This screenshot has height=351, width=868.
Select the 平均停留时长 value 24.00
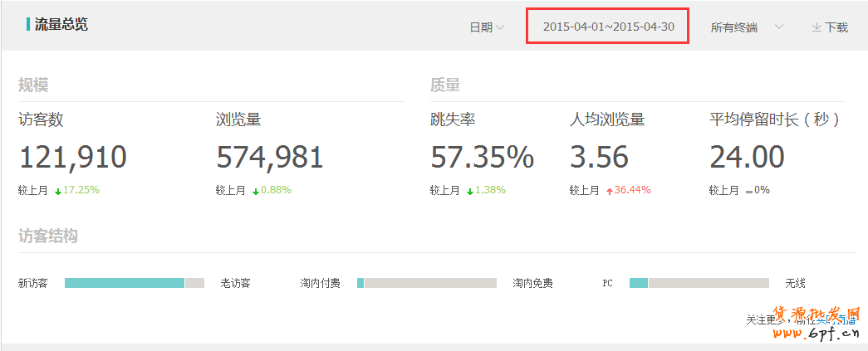click(747, 157)
